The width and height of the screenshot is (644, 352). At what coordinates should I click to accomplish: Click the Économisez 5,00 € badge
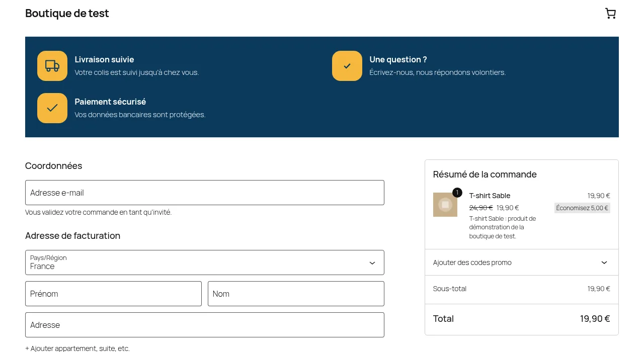tap(582, 208)
